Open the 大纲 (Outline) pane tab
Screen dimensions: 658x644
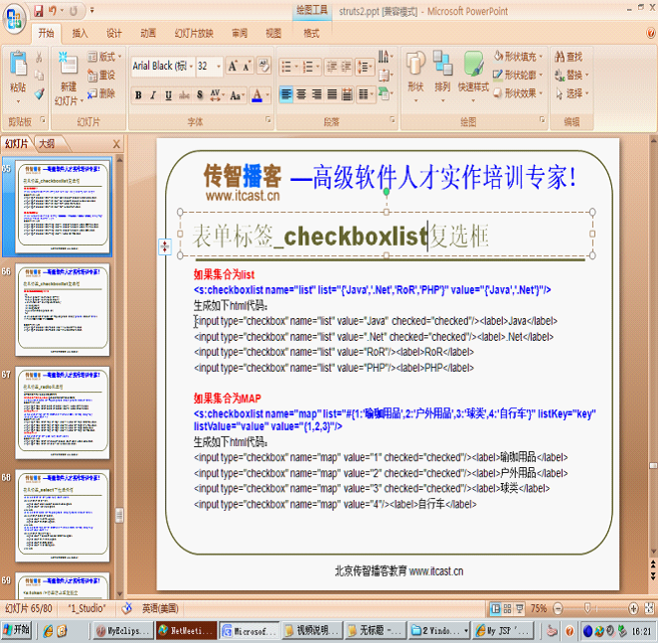point(46,143)
